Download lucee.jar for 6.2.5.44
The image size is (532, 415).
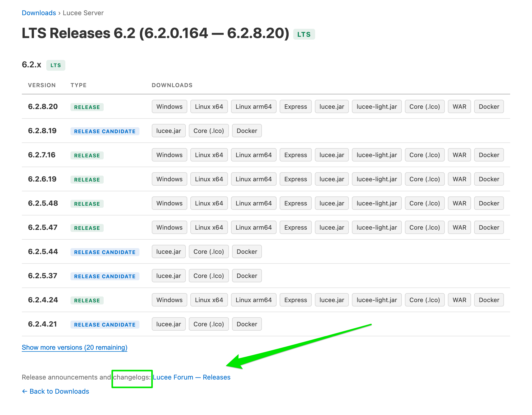(169, 251)
